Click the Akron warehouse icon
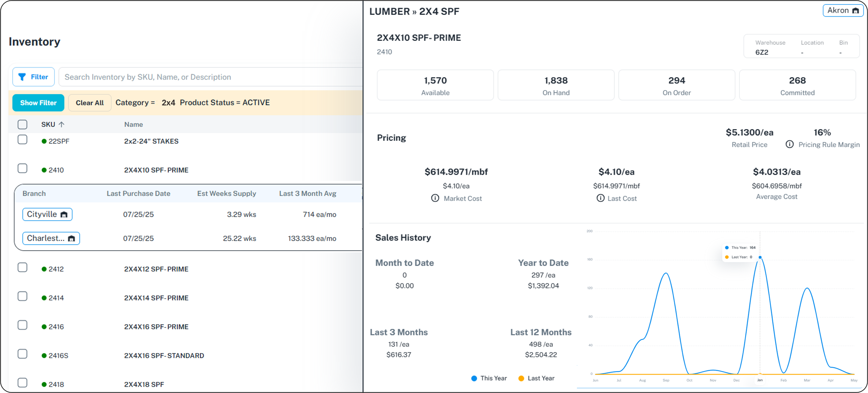Screen dimensions: 868x393 pyautogui.click(x=855, y=11)
